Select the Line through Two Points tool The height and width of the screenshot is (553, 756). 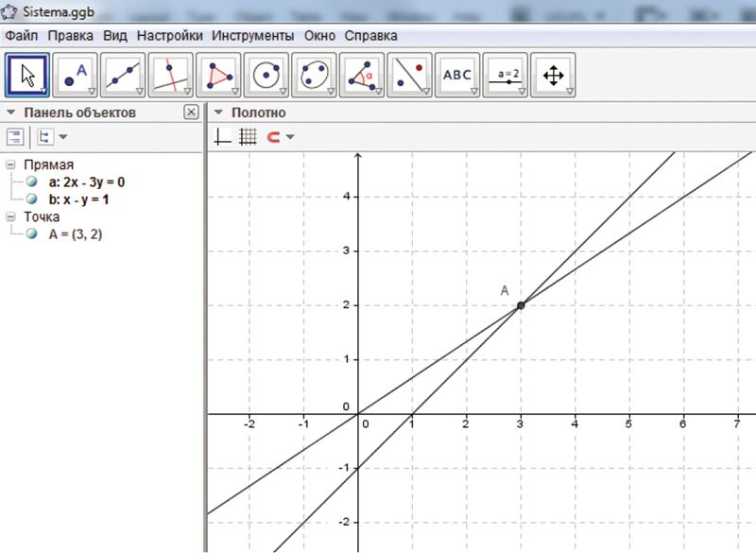[123, 76]
